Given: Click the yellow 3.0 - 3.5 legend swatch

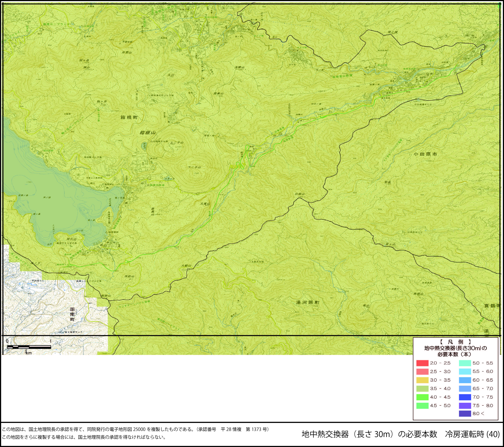Looking at the screenshot, I should 422,380.
